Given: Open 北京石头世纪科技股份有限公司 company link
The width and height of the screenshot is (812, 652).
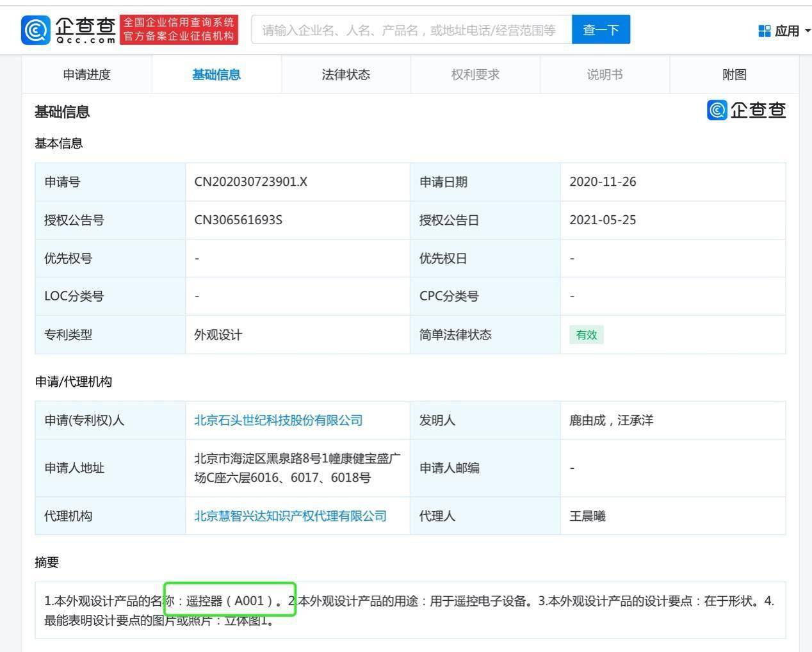Looking at the screenshot, I should pos(278,420).
